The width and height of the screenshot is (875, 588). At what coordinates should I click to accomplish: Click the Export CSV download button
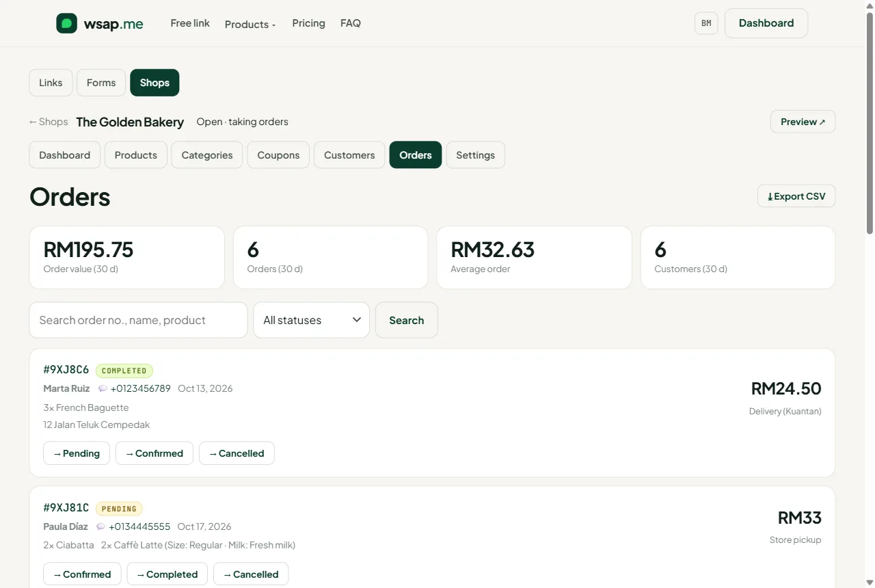click(x=796, y=196)
